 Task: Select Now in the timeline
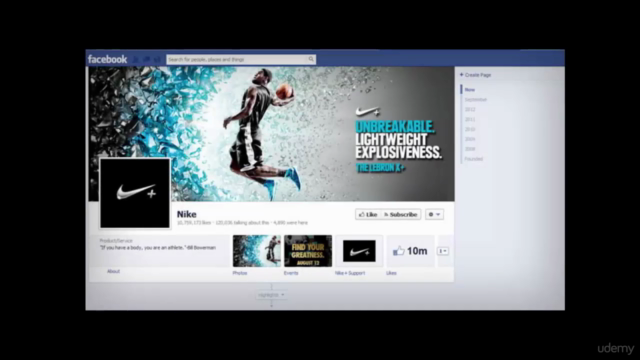tap(470, 90)
